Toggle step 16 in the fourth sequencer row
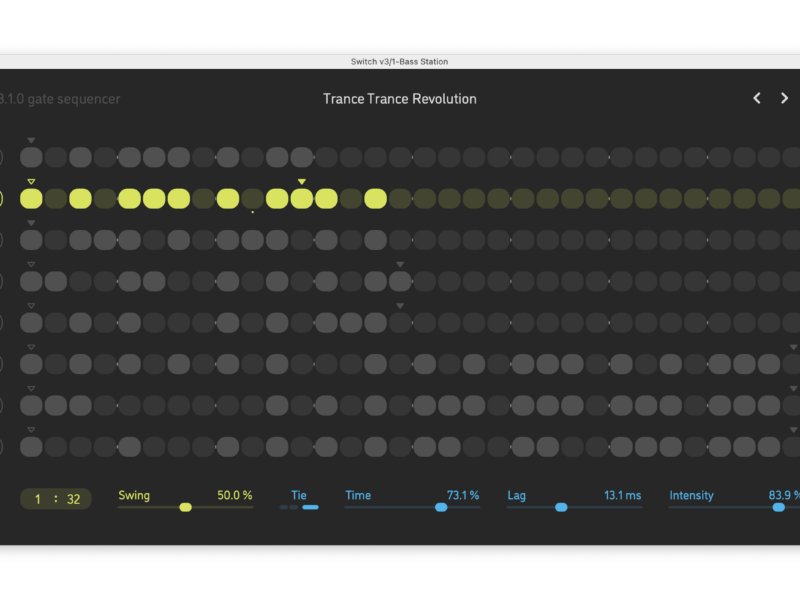Image resolution: width=800 pixels, height=600 pixels. point(400,281)
